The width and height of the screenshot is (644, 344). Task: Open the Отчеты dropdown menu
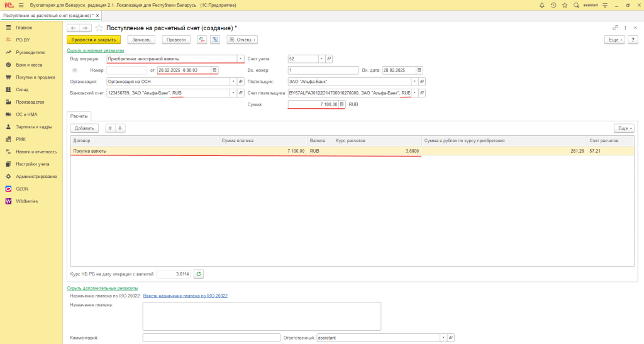[x=242, y=40]
